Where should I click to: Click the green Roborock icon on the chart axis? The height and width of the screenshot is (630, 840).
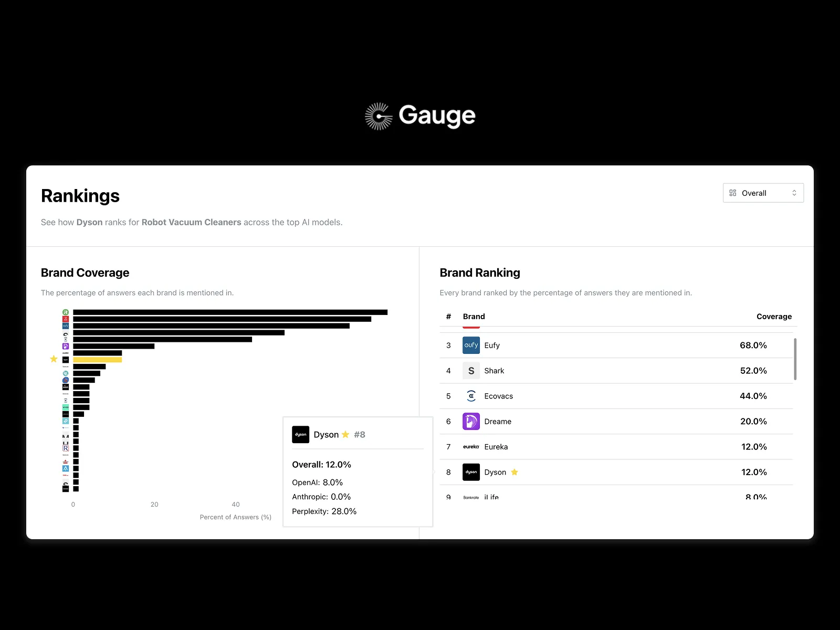click(66, 312)
